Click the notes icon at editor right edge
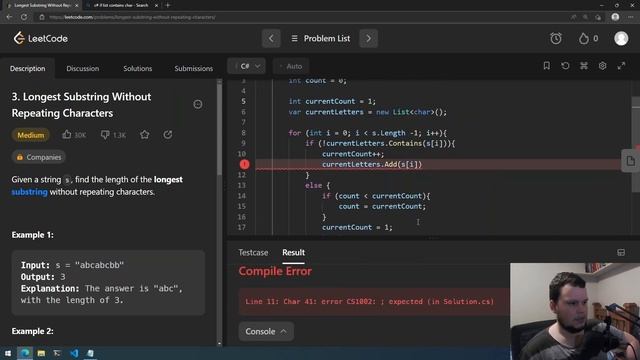640x360 pixels. [630, 161]
